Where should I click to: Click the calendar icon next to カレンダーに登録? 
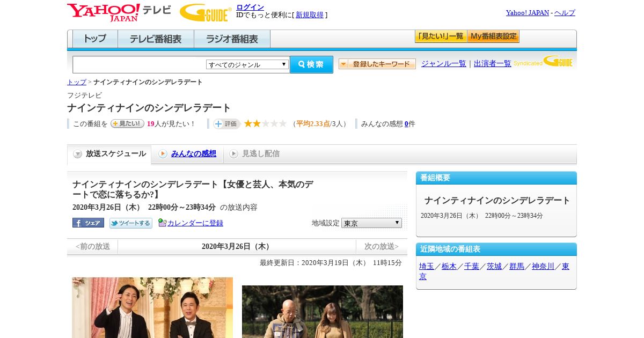(162, 223)
